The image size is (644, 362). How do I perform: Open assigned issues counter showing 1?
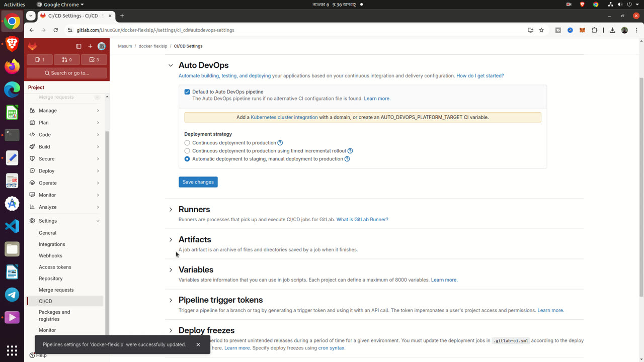pos(39,60)
